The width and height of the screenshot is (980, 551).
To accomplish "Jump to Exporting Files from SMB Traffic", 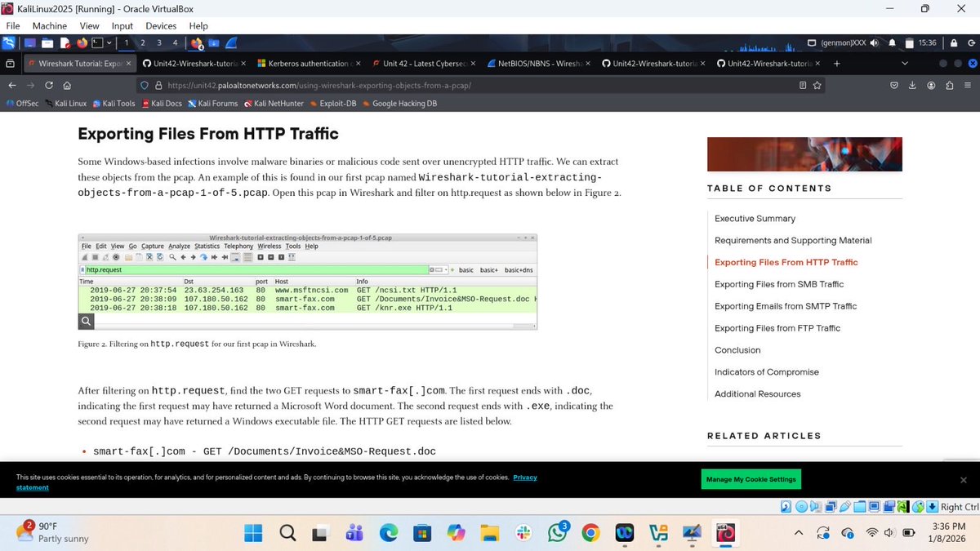I will pos(779,284).
